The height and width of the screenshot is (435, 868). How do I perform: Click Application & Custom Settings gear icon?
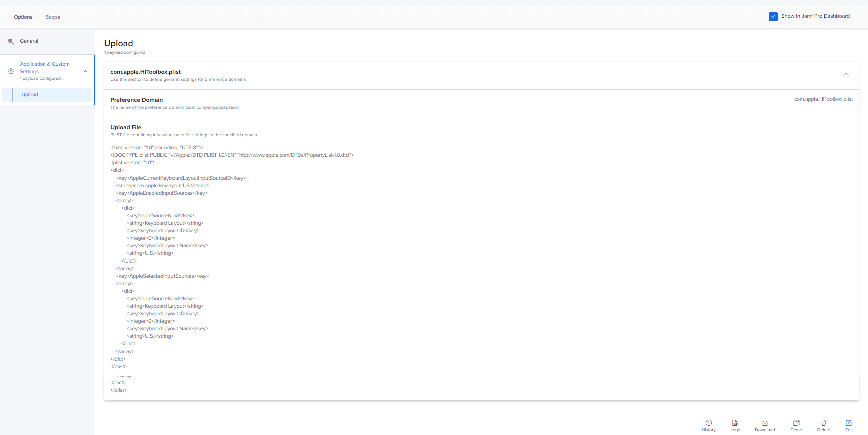tap(11, 71)
